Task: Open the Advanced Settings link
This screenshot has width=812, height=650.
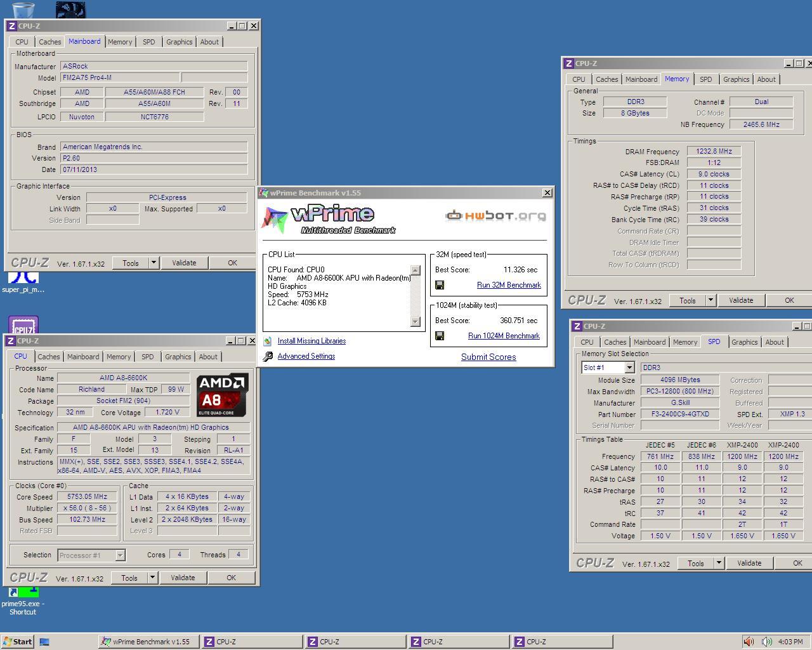Action: coord(306,356)
